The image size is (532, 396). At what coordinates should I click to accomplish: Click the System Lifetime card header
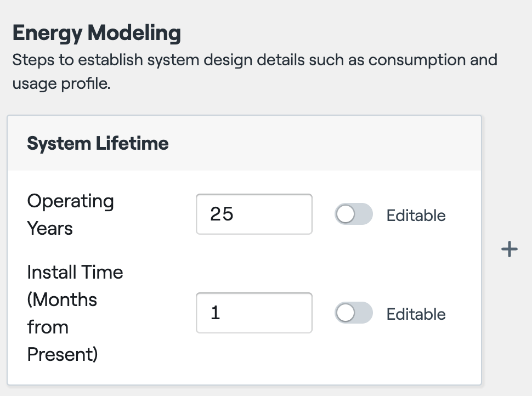click(x=244, y=143)
